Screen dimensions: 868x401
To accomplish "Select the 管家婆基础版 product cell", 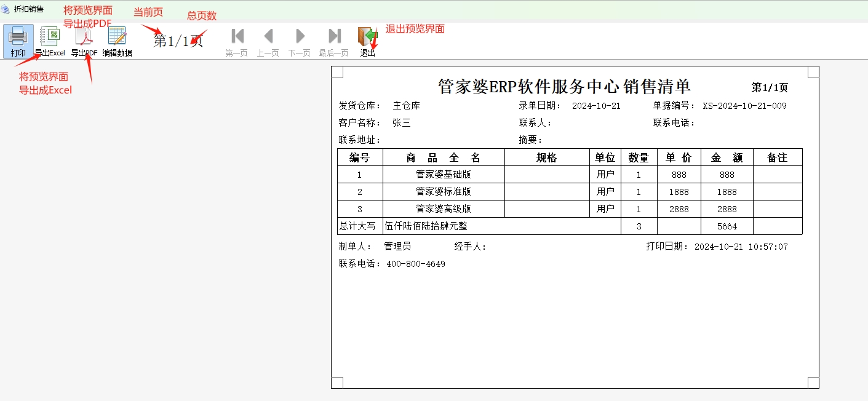I will (x=444, y=175).
